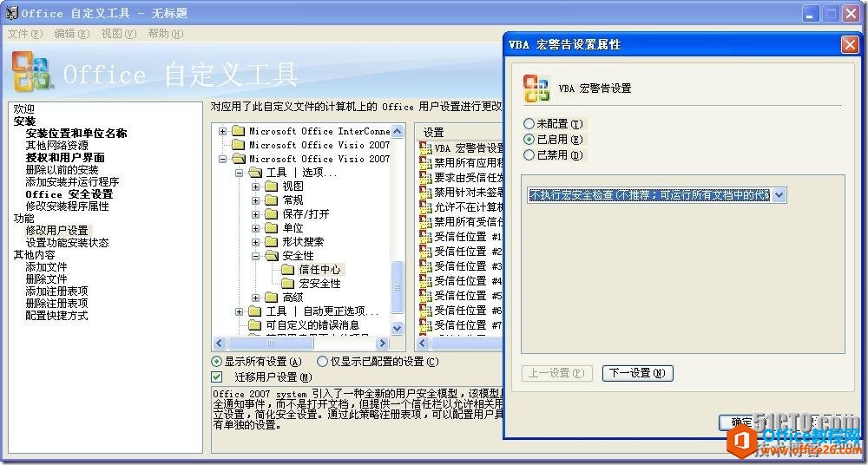This screenshot has width=868, height=465.
Task: Click the 常规 folder icon
Action: [x=271, y=200]
